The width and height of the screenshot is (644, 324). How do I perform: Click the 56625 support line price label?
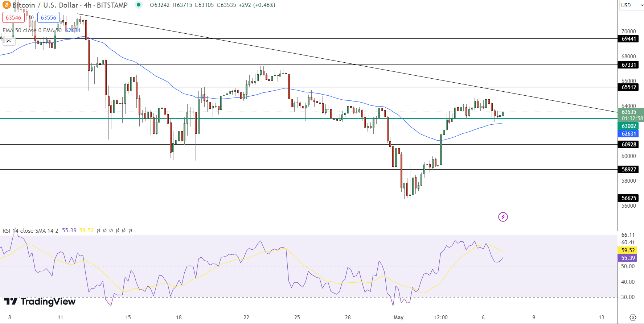coord(629,198)
